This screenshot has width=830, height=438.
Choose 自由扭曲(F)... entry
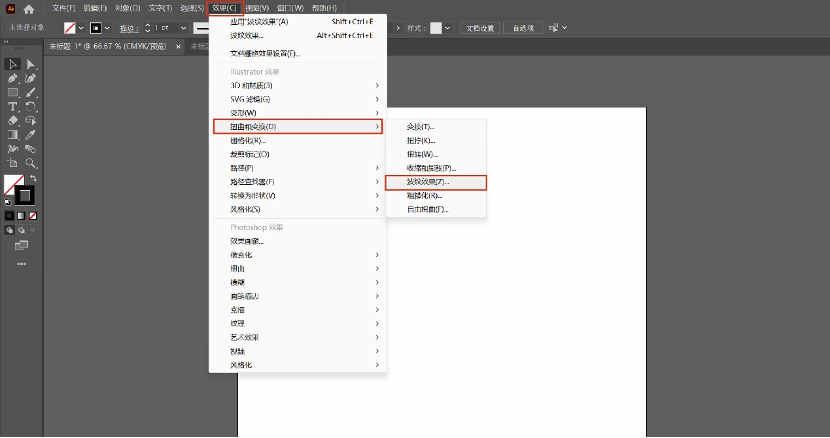436,209
